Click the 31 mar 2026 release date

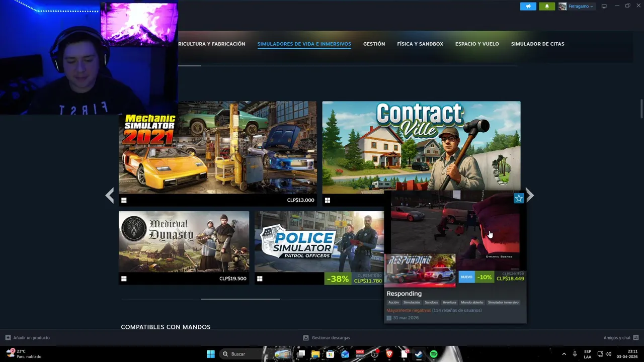pos(406,318)
